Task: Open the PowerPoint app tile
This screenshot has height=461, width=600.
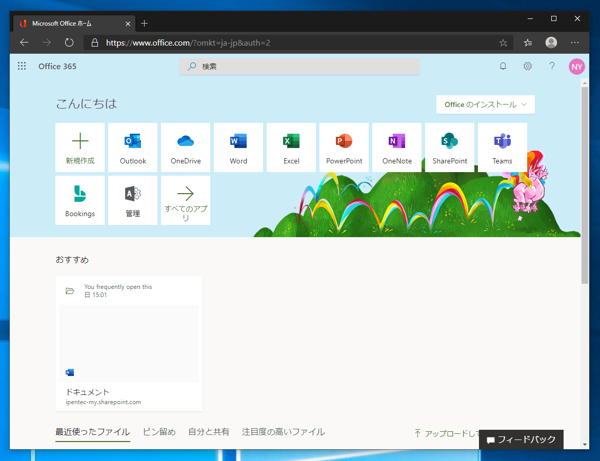Action: [x=344, y=147]
